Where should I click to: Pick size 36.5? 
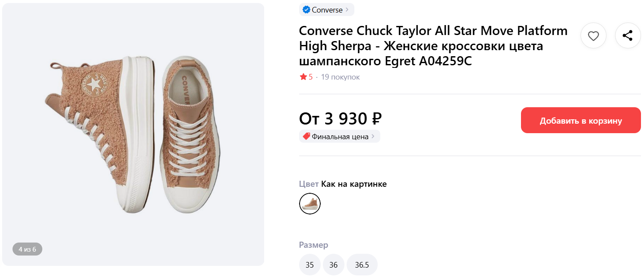coord(362,265)
